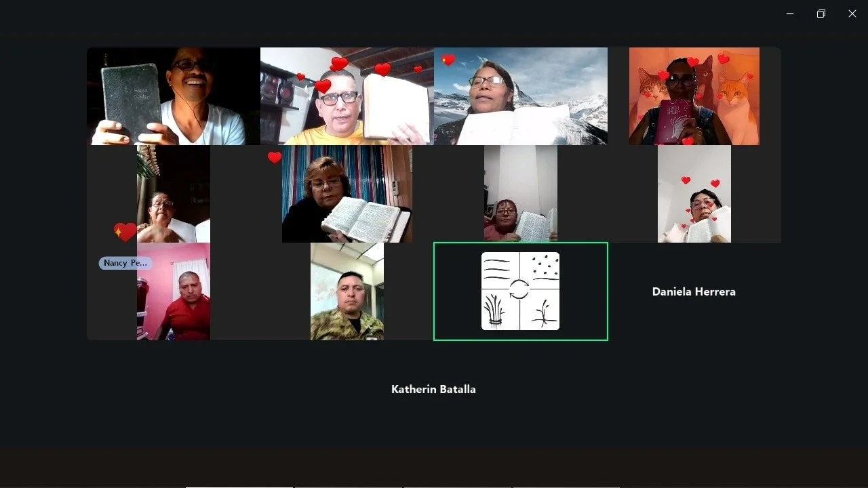Select the woman covering face with book tile
Screen dimensions: 868x488
pyautogui.click(x=694, y=194)
